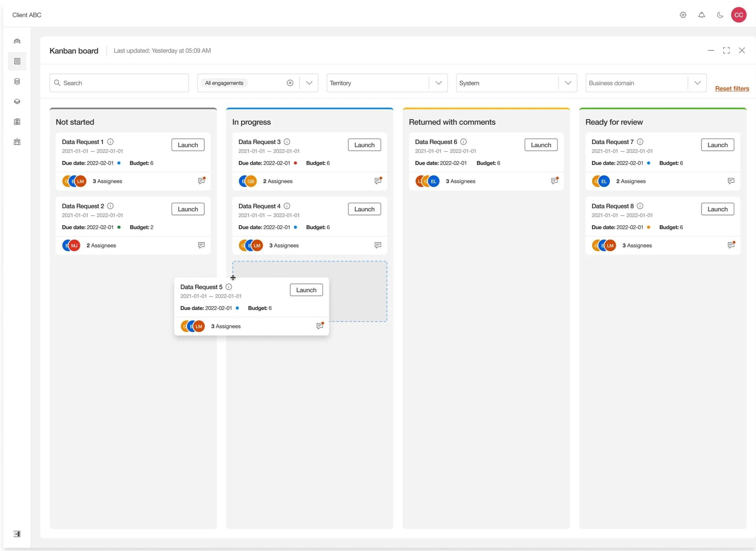Image resolution: width=756 pixels, height=551 pixels.
Task: Toggle dark mode moon icon
Action: tap(720, 15)
